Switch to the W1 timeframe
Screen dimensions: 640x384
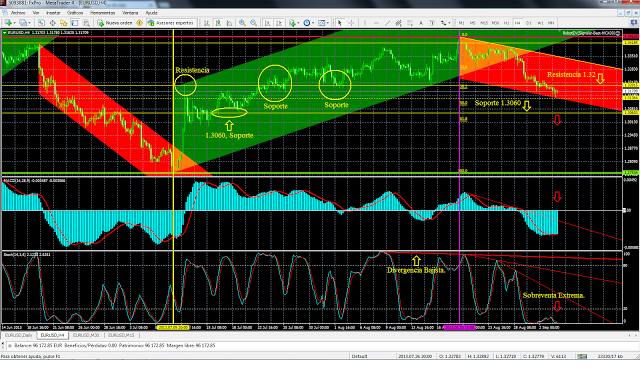tap(540, 23)
